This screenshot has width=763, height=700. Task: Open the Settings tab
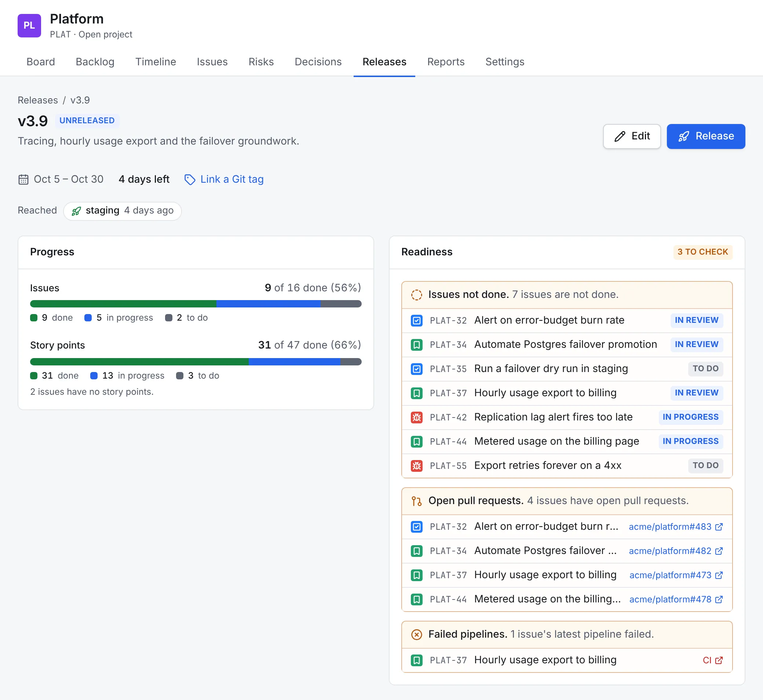point(505,62)
